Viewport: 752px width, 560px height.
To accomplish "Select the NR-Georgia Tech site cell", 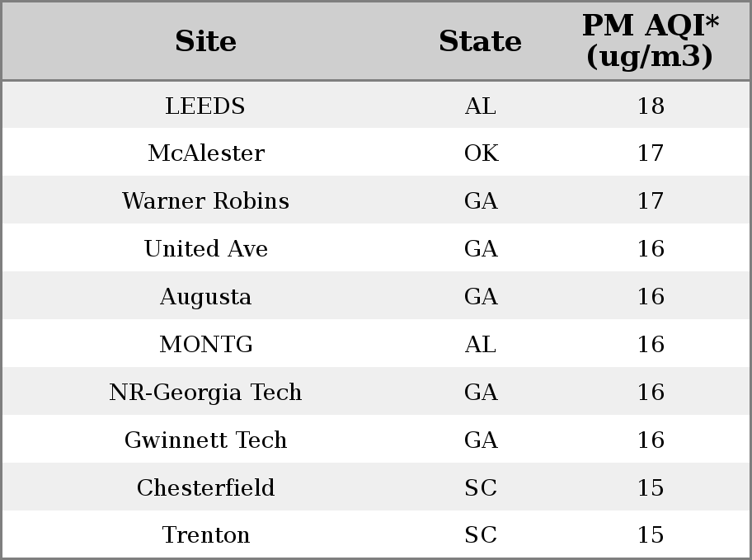I will [x=206, y=392].
